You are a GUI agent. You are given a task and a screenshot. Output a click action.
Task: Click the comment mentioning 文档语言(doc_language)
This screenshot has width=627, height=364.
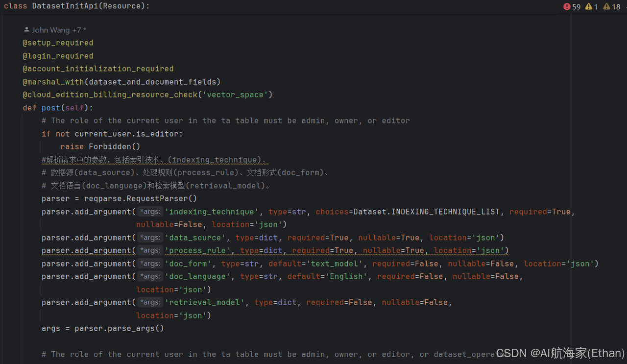(157, 186)
